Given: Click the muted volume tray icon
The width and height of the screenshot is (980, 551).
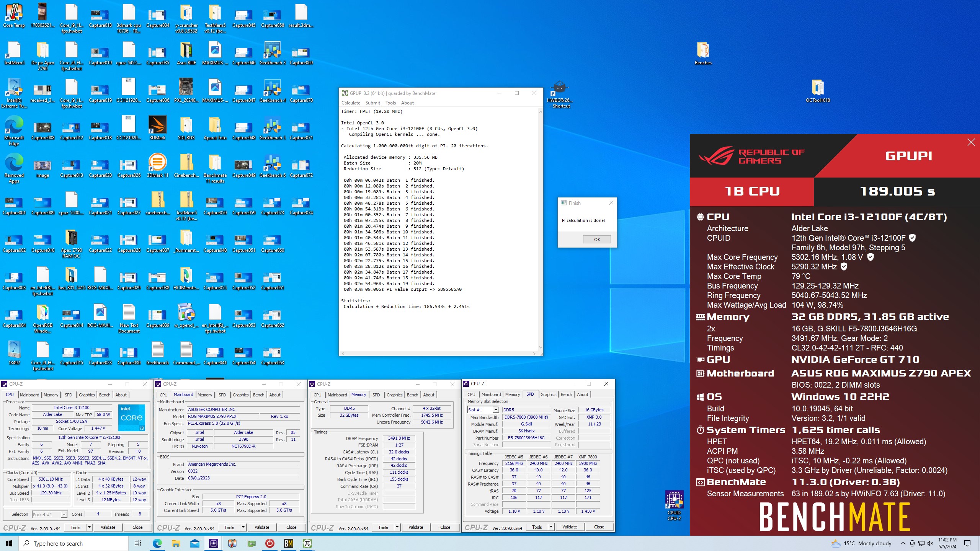Looking at the screenshot, I should click(x=930, y=543).
